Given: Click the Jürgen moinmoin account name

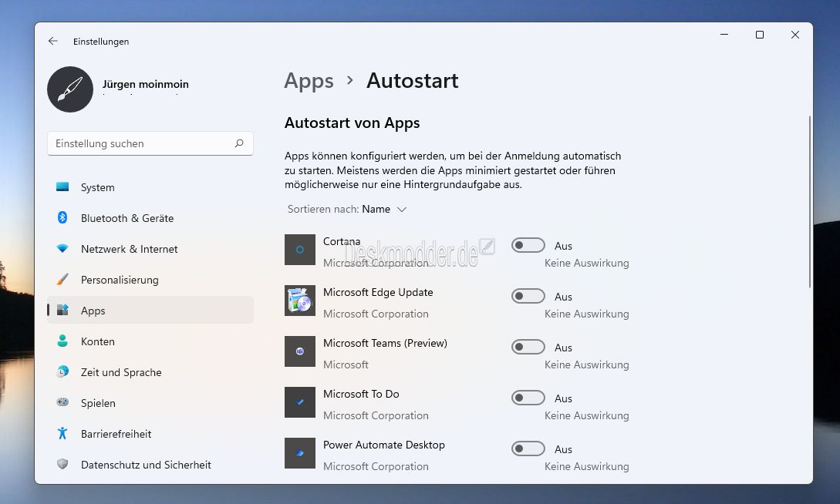Looking at the screenshot, I should (145, 84).
